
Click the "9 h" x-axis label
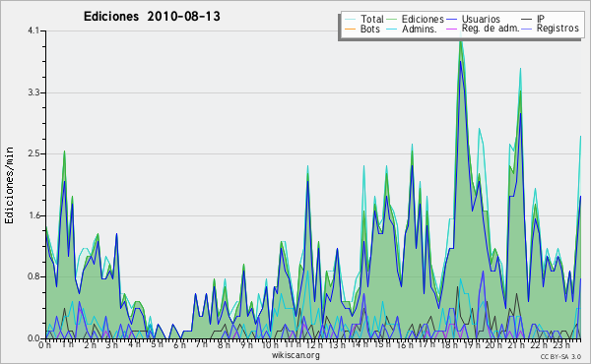[246, 345]
